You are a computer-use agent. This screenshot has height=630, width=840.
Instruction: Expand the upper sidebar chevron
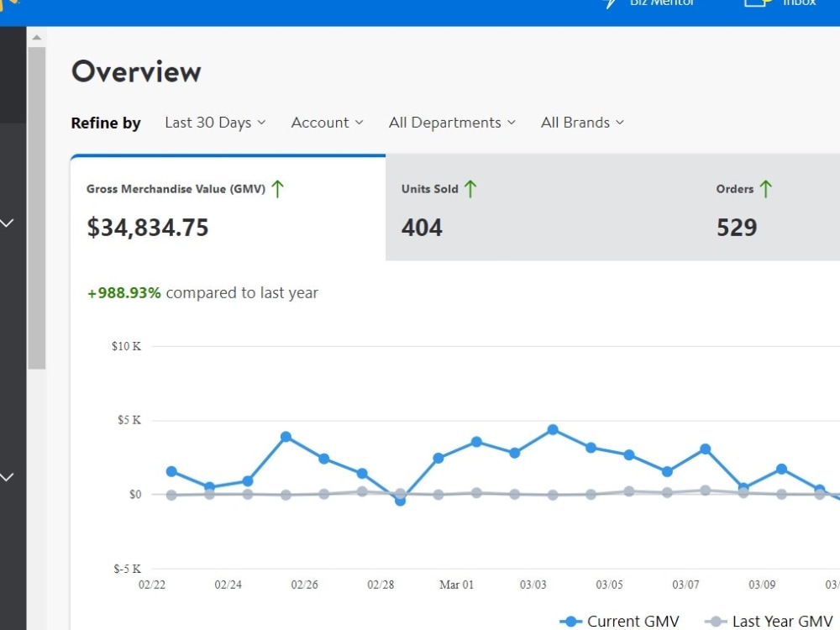click(7, 223)
